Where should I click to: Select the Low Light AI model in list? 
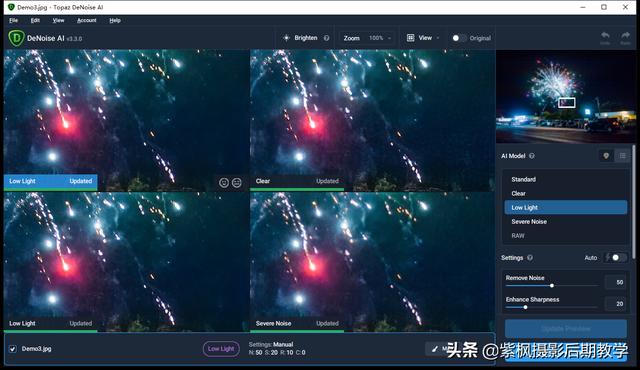pos(566,207)
